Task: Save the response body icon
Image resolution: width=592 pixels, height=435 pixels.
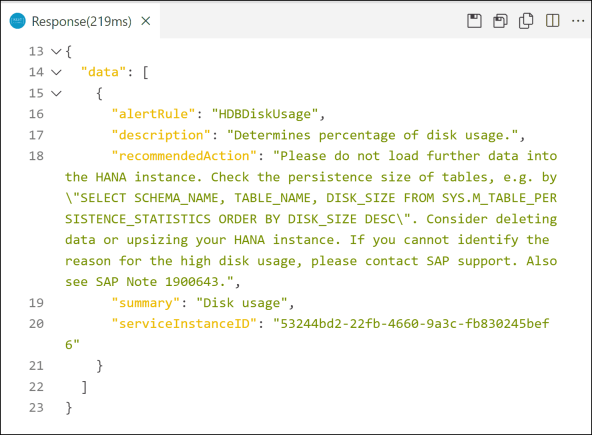Action: 500,21
